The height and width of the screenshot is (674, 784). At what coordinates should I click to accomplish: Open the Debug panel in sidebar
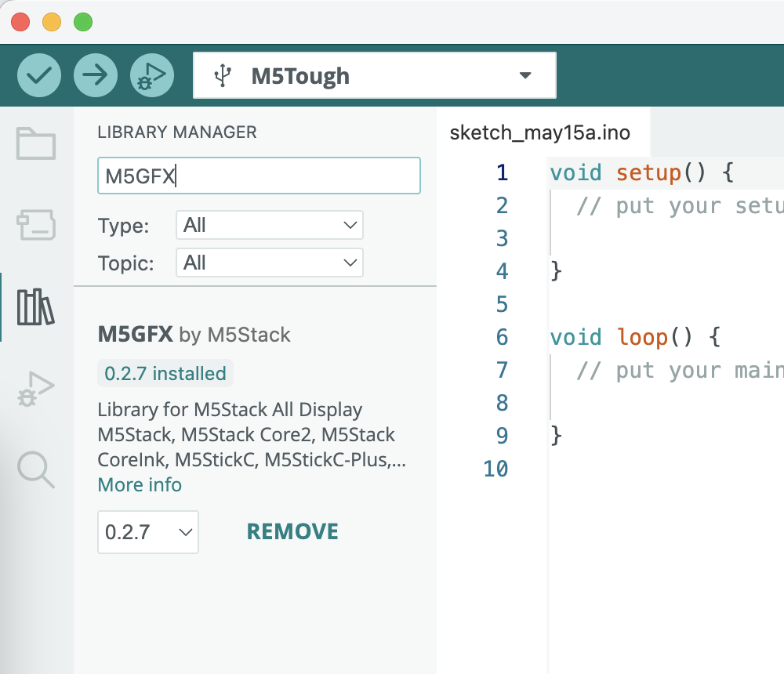36,389
